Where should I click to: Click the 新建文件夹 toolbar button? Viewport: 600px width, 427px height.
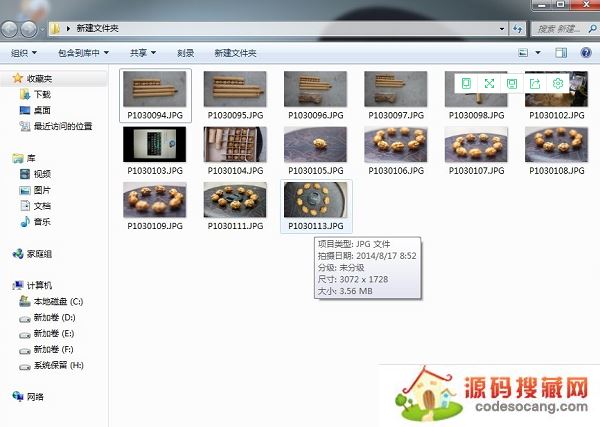pos(235,52)
